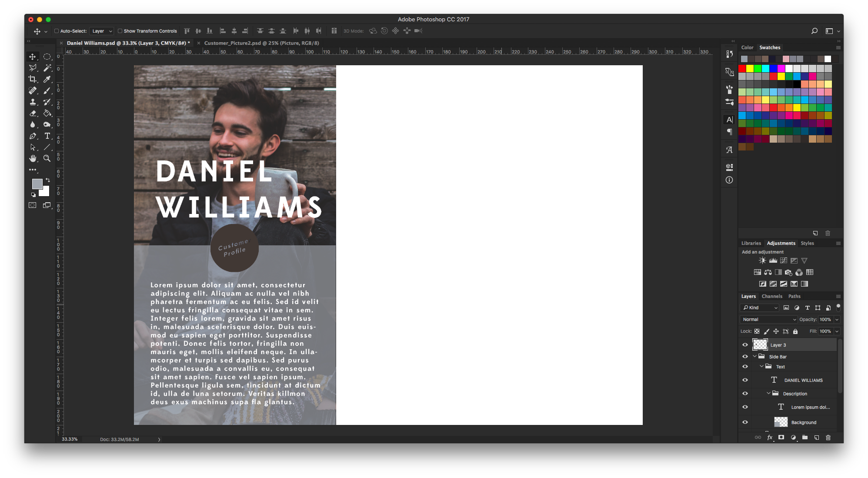This screenshot has width=868, height=478.
Task: Select the Horizontal Type tool
Action: pyautogui.click(x=47, y=136)
